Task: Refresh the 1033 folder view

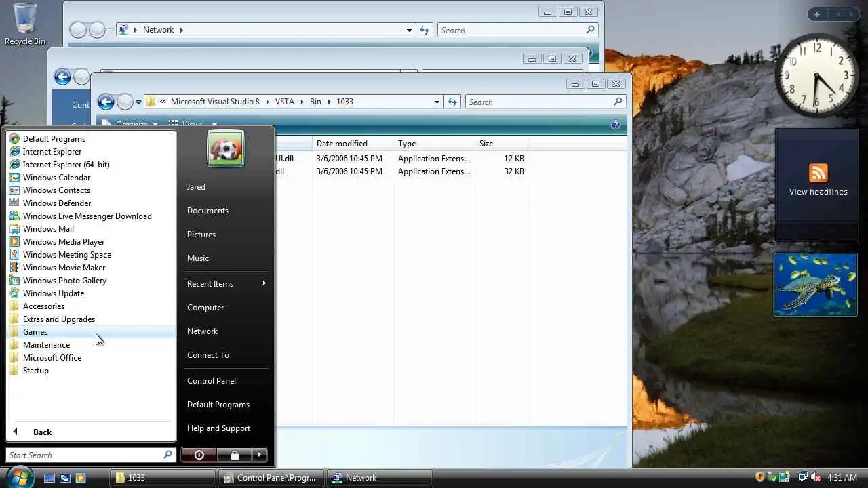Action: 452,102
